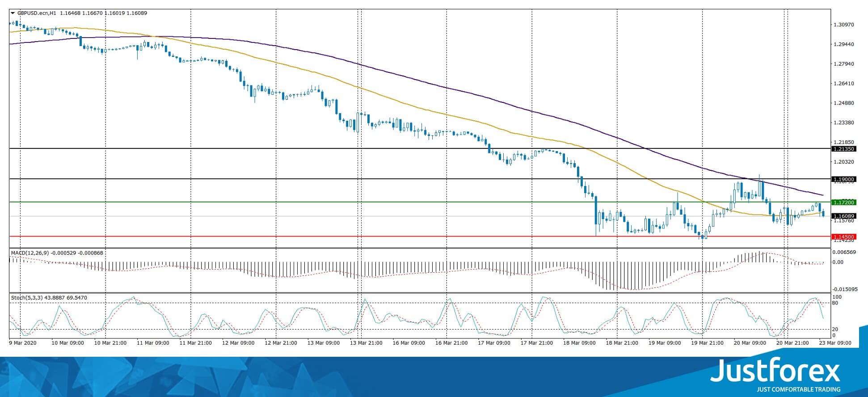Click the 1.24880 price axis value
This screenshot has width=868, height=397.
click(x=844, y=103)
